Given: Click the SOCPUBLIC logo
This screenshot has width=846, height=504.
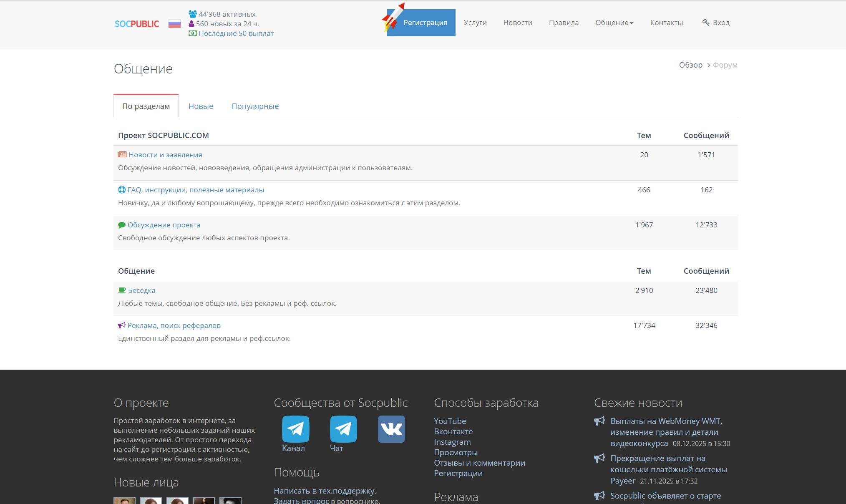Looking at the screenshot, I should (137, 24).
